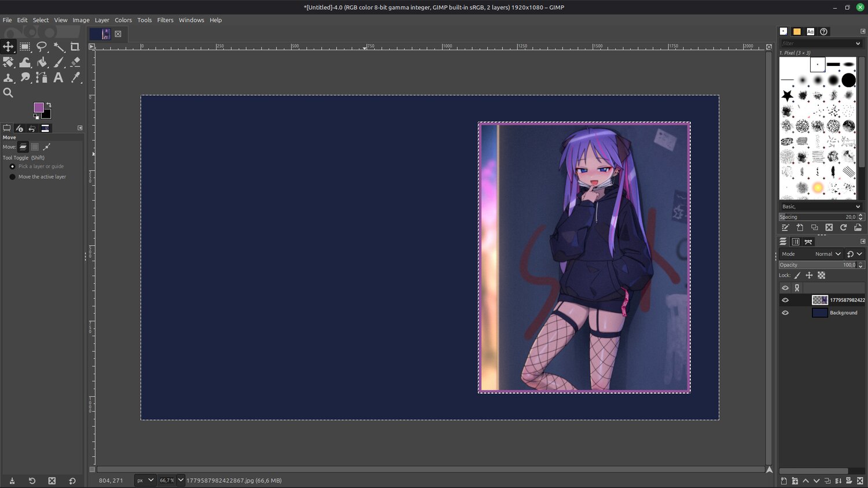The height and width of the screenshot is (488, 868).
Task: Select the Fuzzy Select magic wand tool
Action: click(x=58, y=47)
